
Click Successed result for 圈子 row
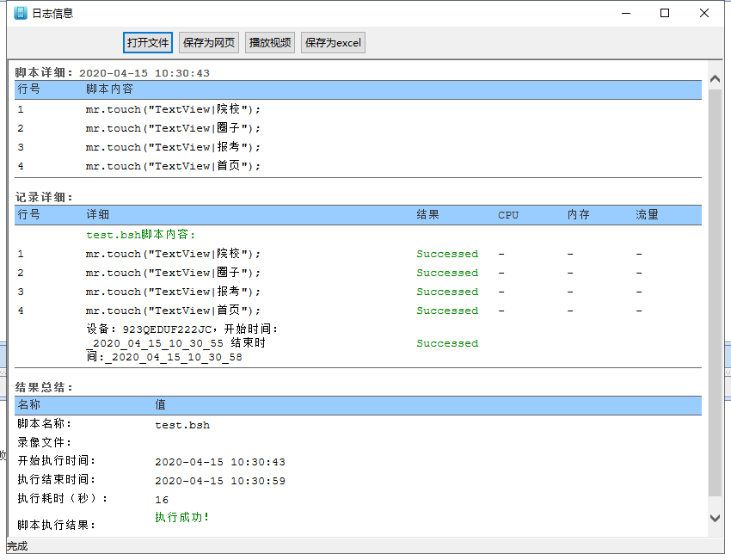[447, 273]
